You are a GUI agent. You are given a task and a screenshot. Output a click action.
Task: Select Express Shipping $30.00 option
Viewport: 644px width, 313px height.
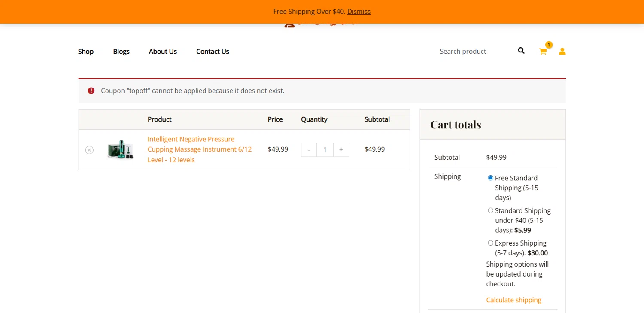490,243
